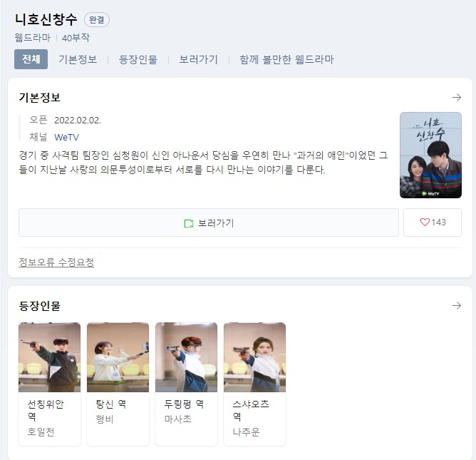
Task: Click the arrow icon next to 등장인물 header
Action: 456,306
